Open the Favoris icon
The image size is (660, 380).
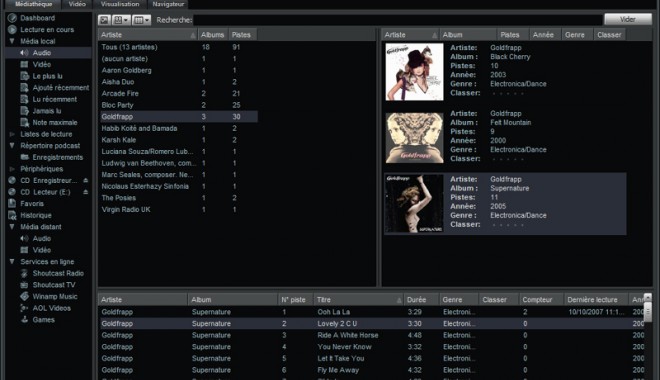click(x=12, y=203)
